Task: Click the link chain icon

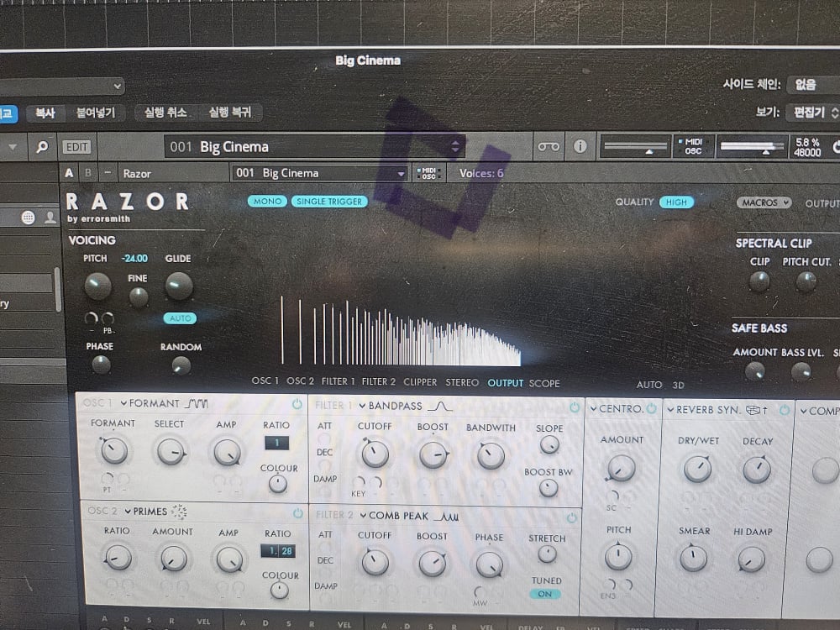Action: coord(549,146)
